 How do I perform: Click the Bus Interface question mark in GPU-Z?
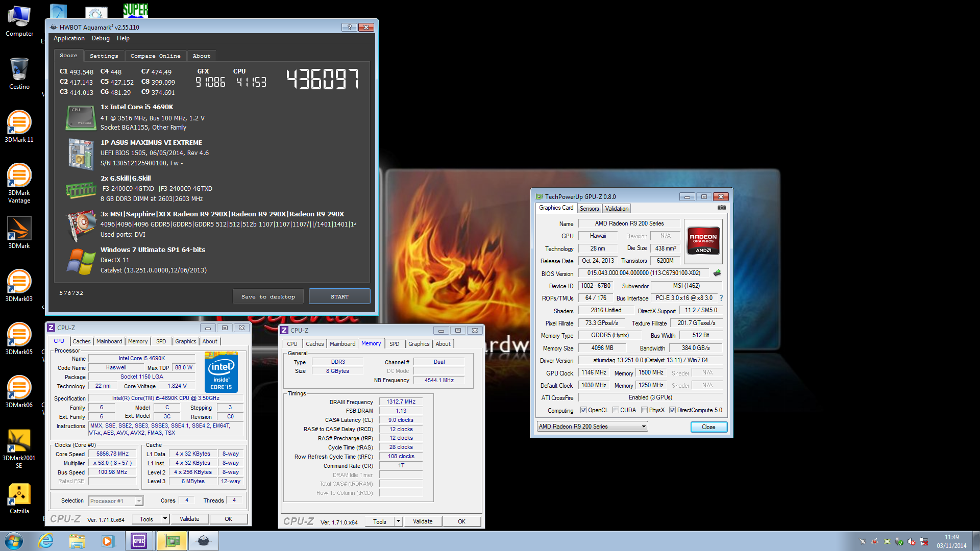(721, 298)
